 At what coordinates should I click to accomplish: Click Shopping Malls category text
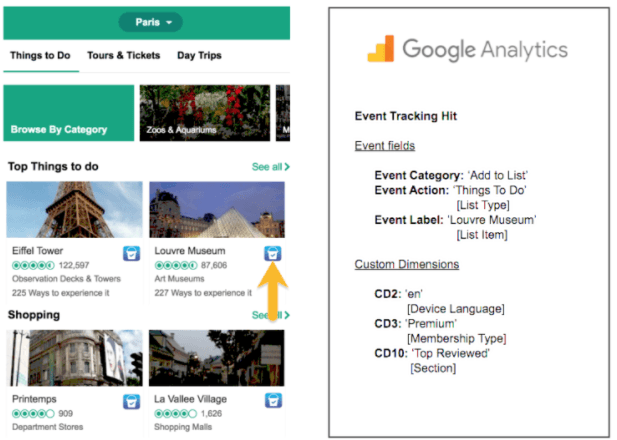point(183,427)
